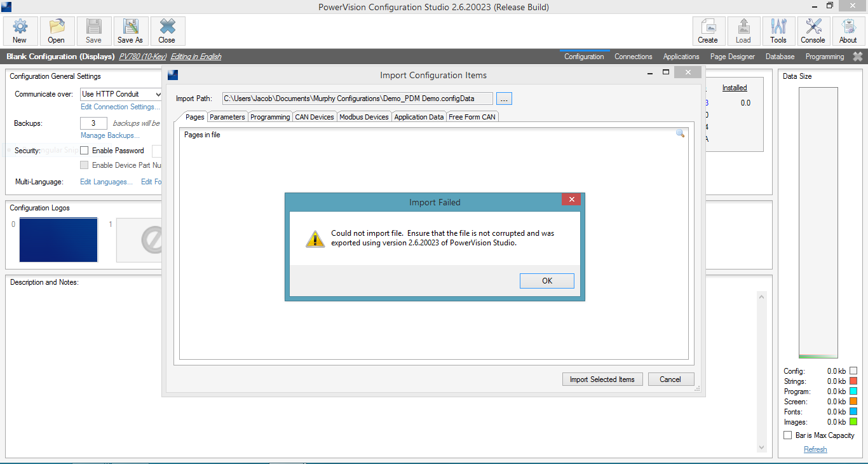
Task: Click the Images green color swatch
Action: [x=853, y=422]
